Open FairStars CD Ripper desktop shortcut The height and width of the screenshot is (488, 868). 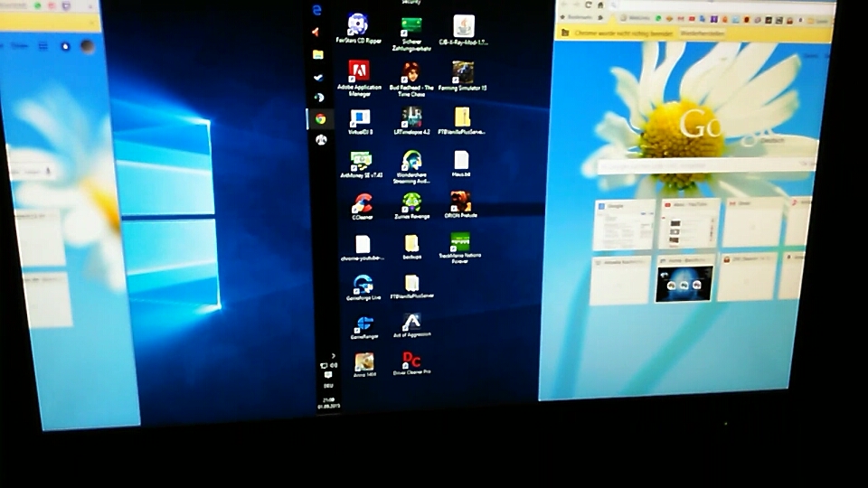coord(358,29)
